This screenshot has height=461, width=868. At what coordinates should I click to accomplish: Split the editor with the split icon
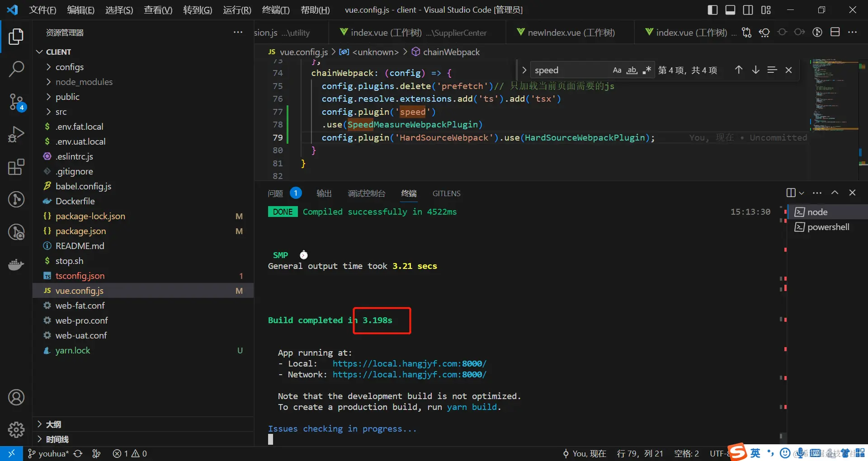click(835, 32)
